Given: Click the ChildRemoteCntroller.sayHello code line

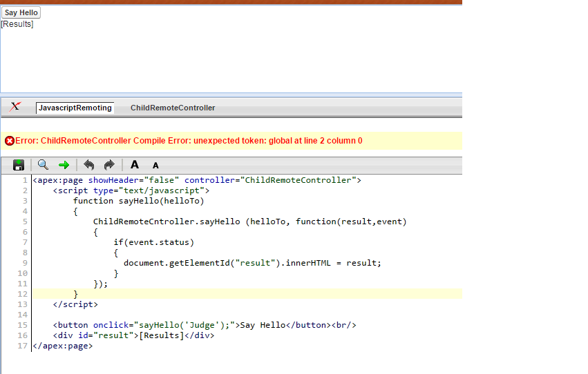Looking at the screenshot, I should [249, 222].
